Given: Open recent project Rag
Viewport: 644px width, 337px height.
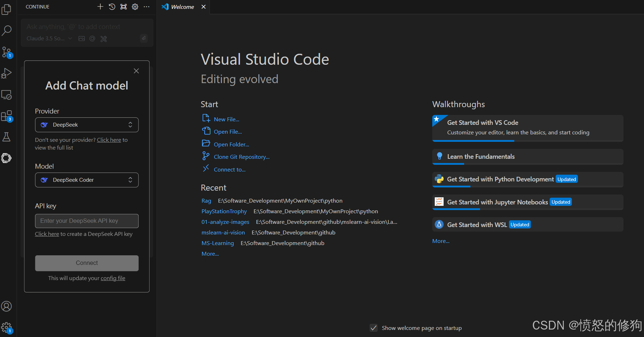Looking at the screenshot, I should (x=206, y=201).
